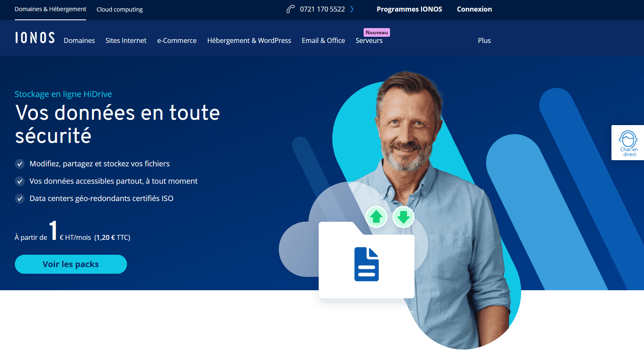Open the Chat en direct widget

[x=628, y=142]
